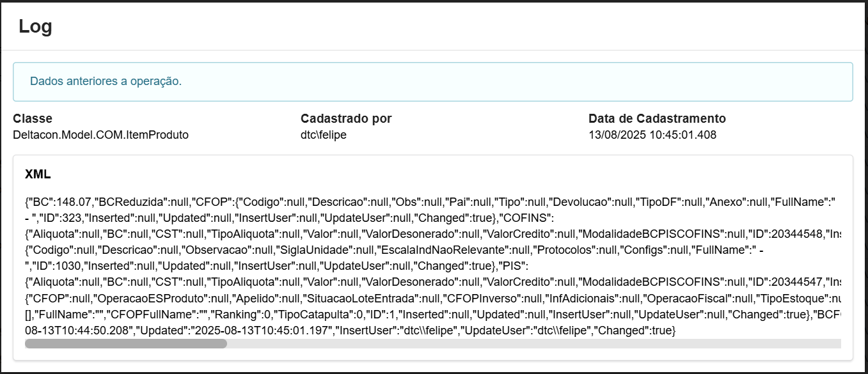The width and height of the screenshot is (868, 374).
Task: Click the Classe field label
Action: [x=33, y=118]
